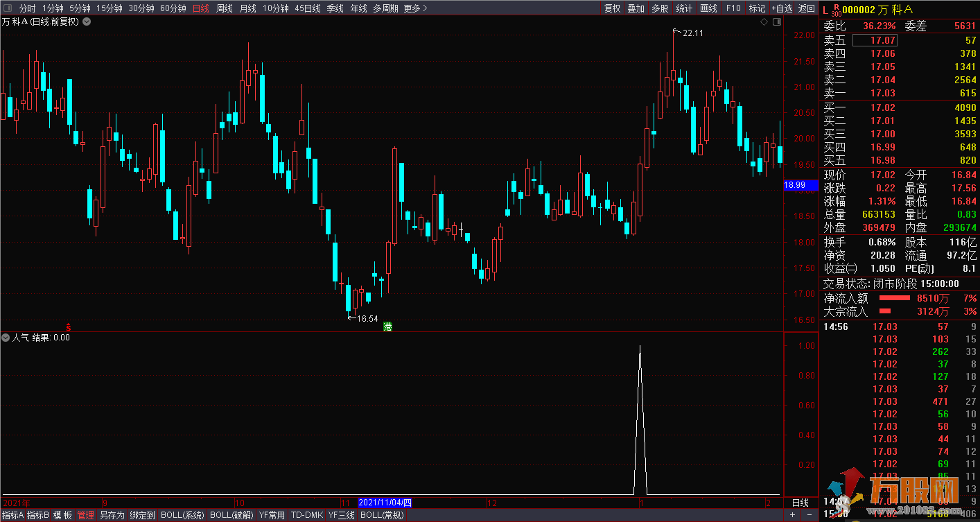Switch to 年线 yearly chart
980x522 pixels.
tap(359, 8)
